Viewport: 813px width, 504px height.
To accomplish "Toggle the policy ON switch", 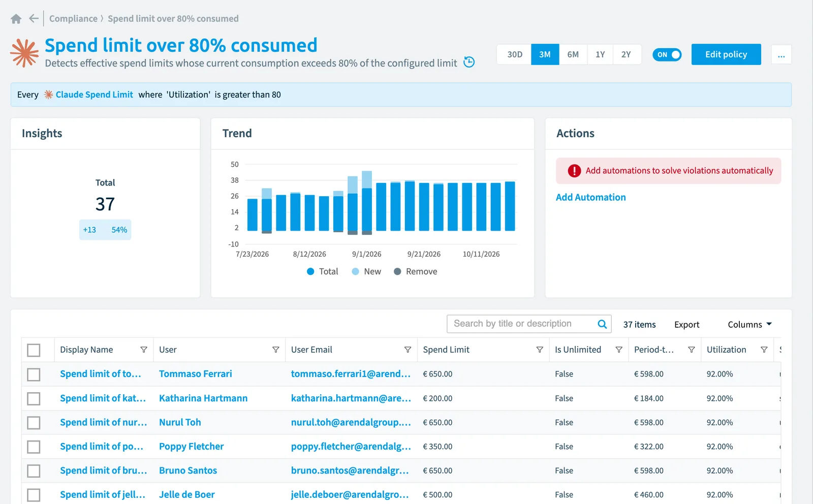I will (667, 55).
